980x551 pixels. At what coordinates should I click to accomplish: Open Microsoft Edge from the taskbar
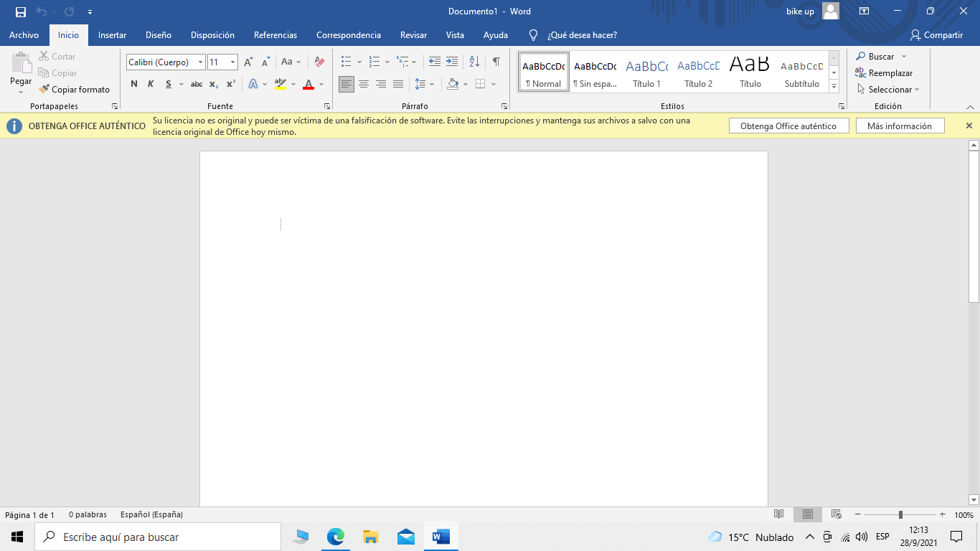click(x=335, y=537)
